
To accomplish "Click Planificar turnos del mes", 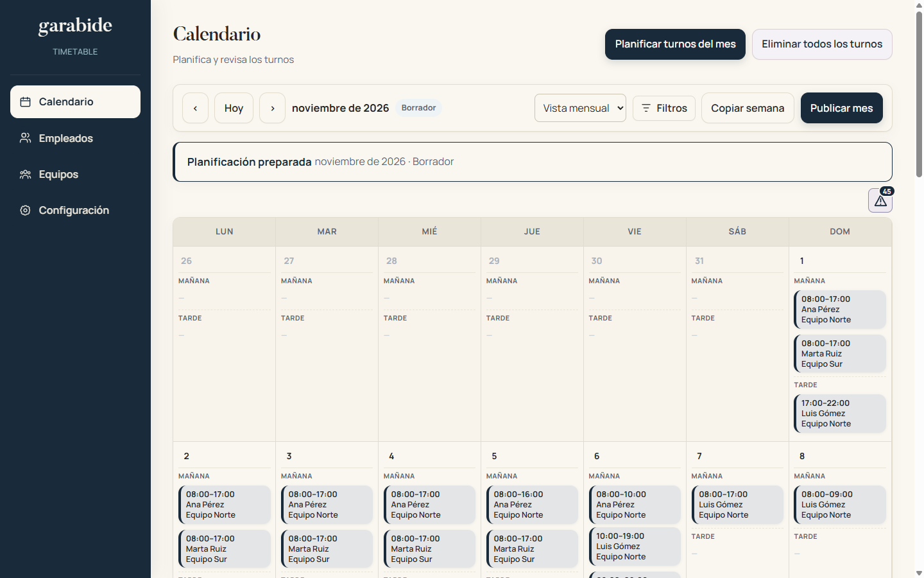I will click(x=675, y=44).
